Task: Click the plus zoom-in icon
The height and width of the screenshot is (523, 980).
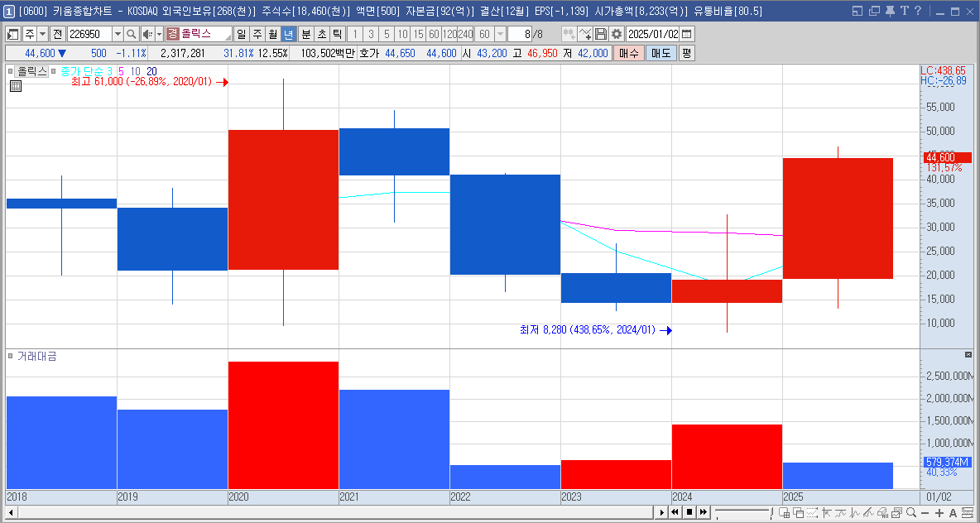Action: click(939, 513)
